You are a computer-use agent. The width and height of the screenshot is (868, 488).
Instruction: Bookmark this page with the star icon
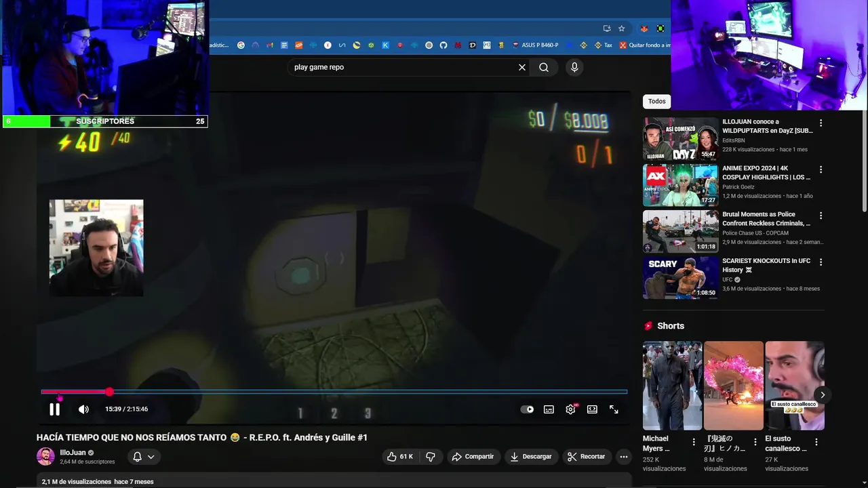point(621,28)
